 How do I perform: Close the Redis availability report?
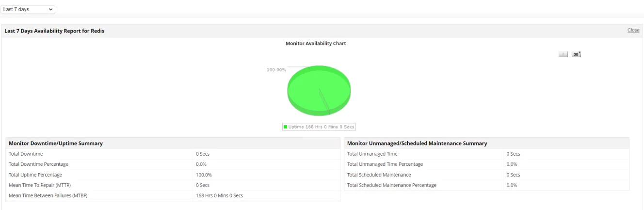tap(633, 30)
